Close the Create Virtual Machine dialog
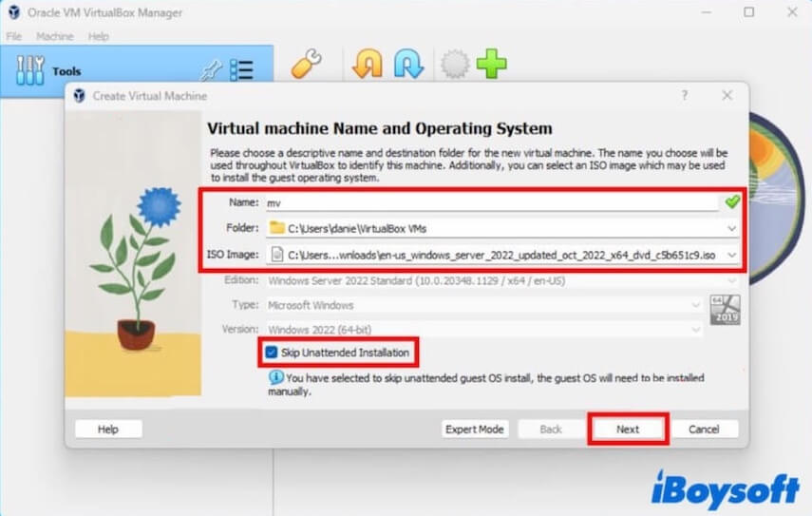The width and height of the screenshot is (812, 516). [727, 95]
